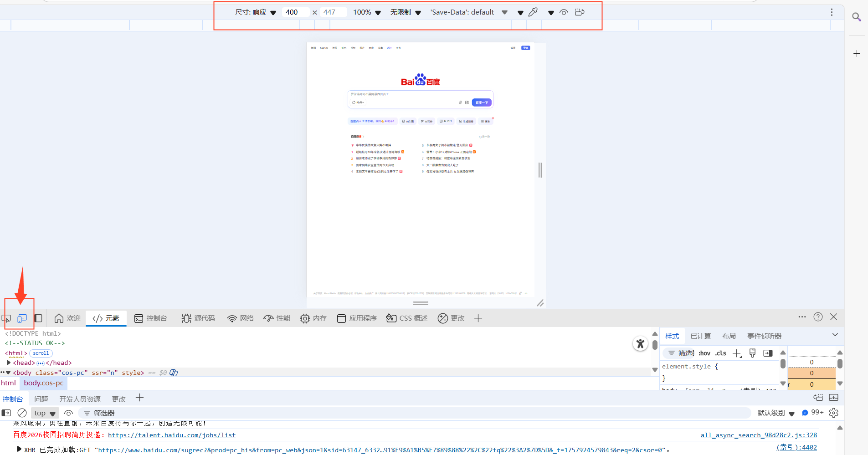Switch to the 网络 panel tab
Screen dimensions: 868x455
click(240, 318)
